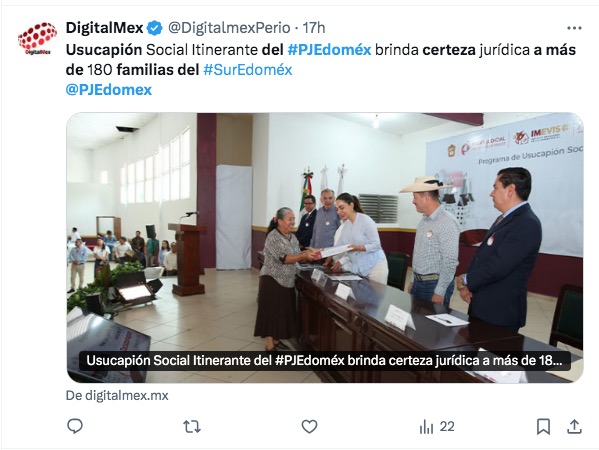Retweet this DigitalMex post

(x=192, y=427)
